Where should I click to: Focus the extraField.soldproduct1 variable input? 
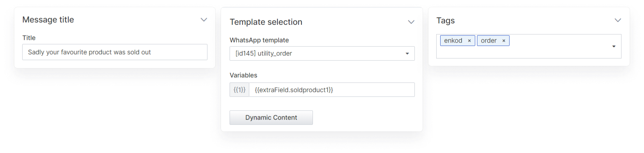point(332,90)
